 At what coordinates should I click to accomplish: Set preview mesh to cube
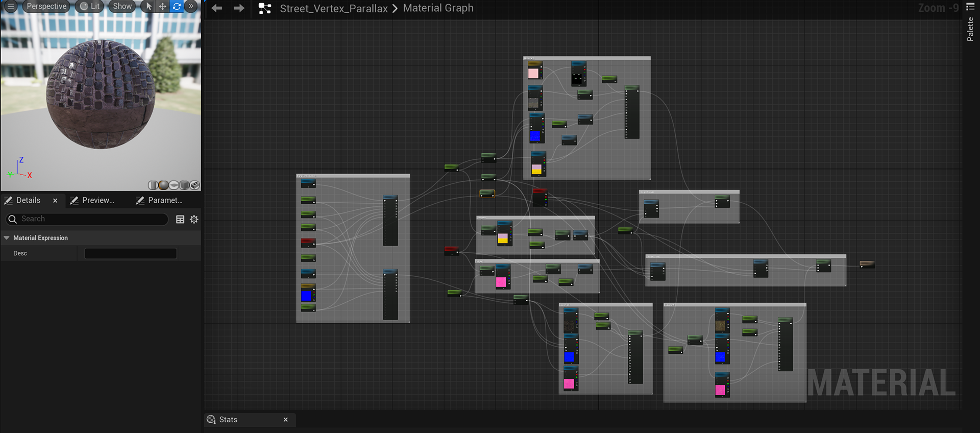coord(184,185)
